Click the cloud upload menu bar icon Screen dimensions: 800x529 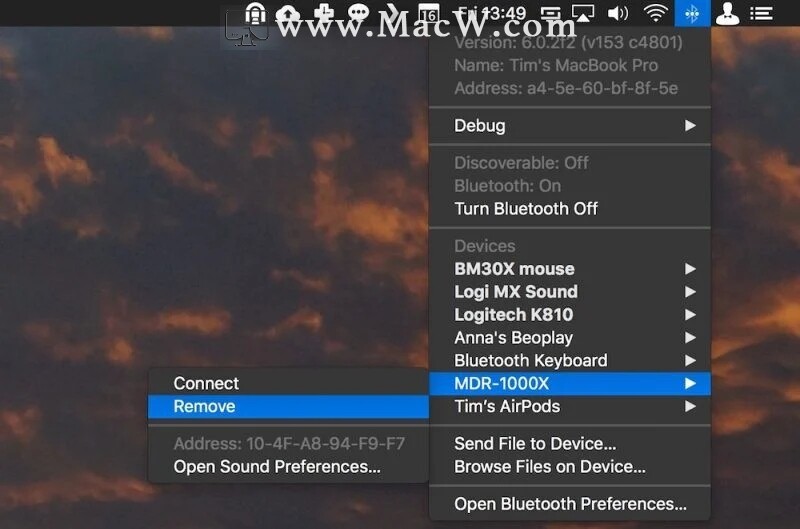[288, 13]
